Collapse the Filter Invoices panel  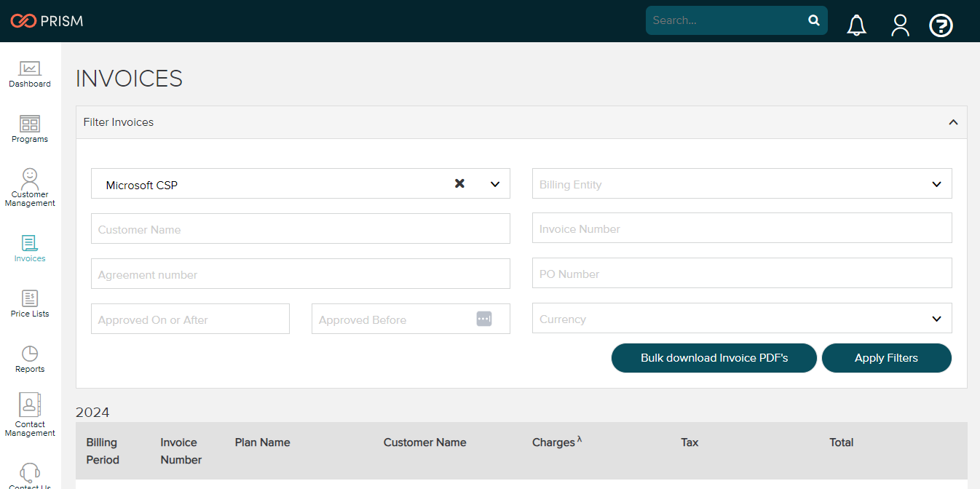953,122
